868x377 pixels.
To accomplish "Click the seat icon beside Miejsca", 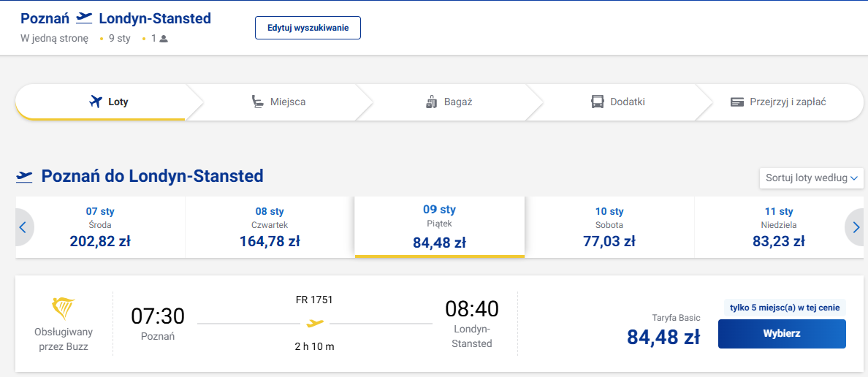I will 257,102.
